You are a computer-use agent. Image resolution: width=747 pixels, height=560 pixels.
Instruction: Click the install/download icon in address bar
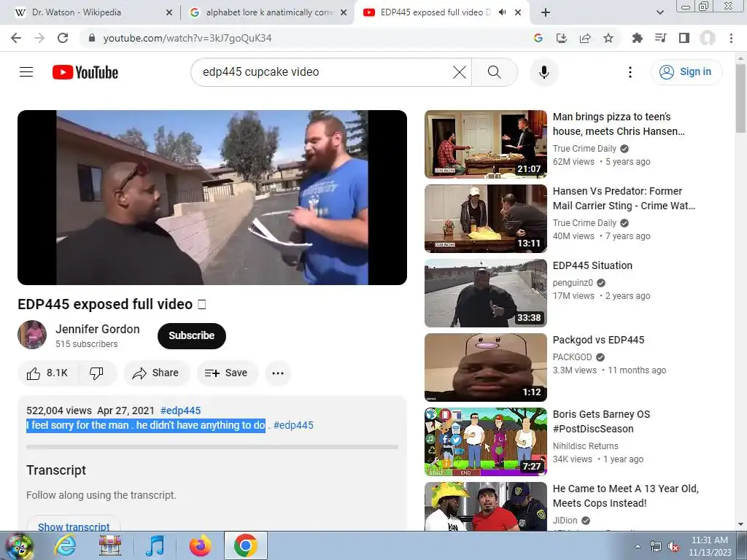(562, 38)
